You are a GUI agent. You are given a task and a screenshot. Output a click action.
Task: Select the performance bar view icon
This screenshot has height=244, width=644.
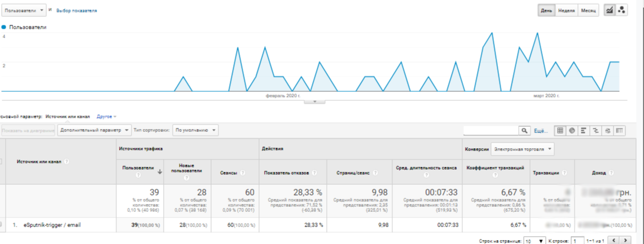[584, 130]
